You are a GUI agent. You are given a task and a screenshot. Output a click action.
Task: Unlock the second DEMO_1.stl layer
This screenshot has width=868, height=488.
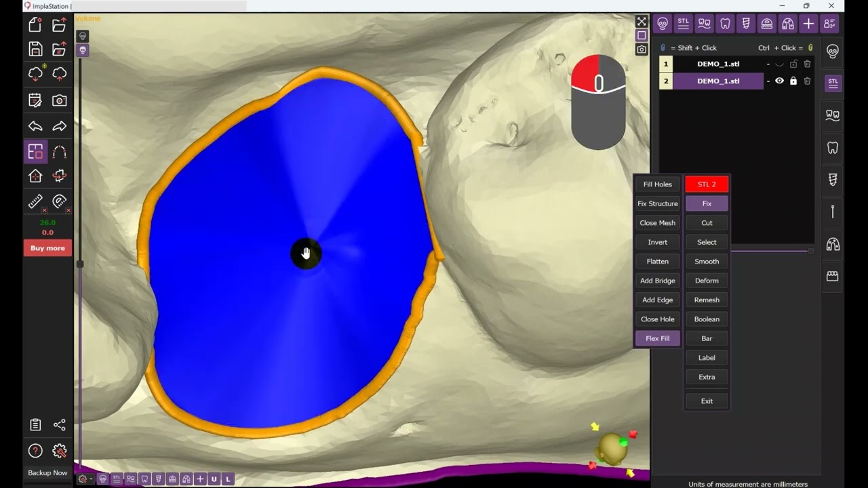[793, 81]
